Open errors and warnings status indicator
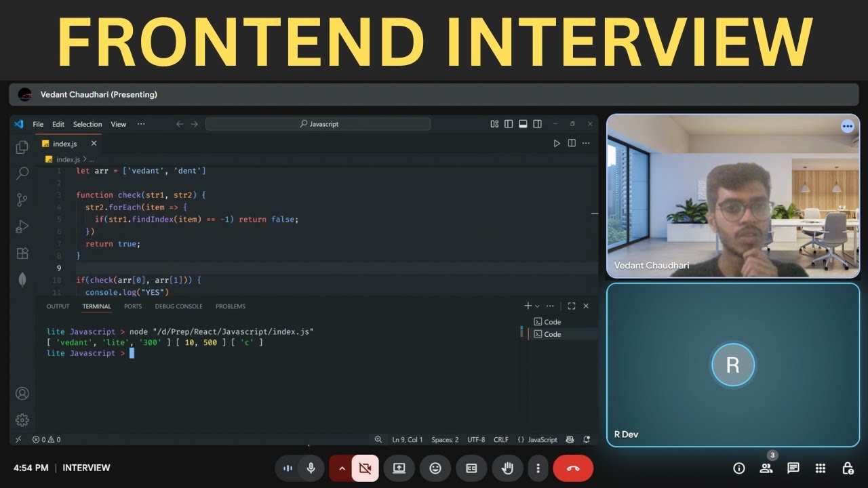The width and height of the screenshot is (868, 488). pyautogui.click(x=46, y=439)
